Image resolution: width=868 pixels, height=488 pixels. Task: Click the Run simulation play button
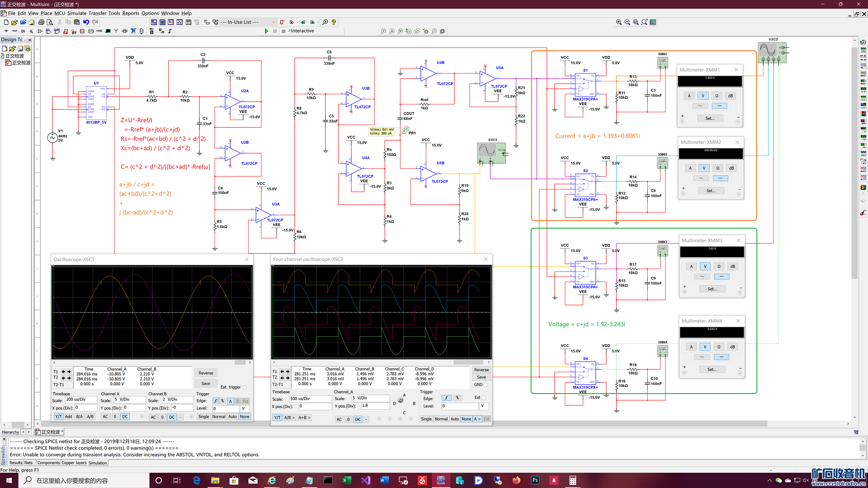point(267,31)
